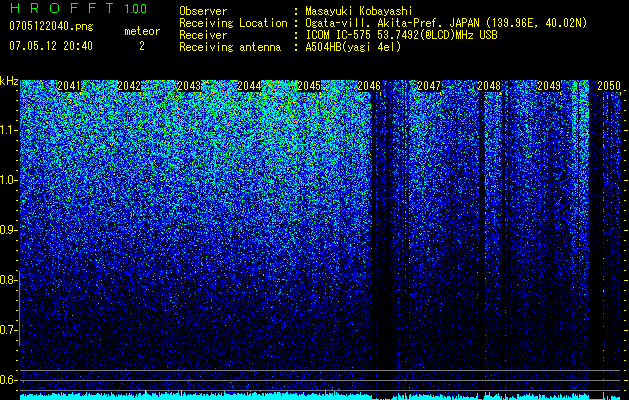This screenshot has width=629, height=400.
Task: Click the A504HB(yagi 4el) antenna text
Action: click(x=353, y=47)
